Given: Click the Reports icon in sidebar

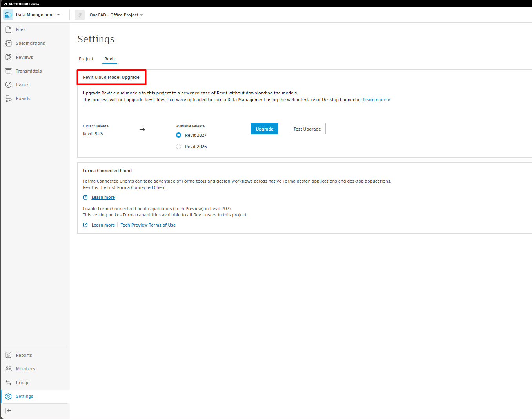Looking at the screenshot, I should [x=8, y=355].
